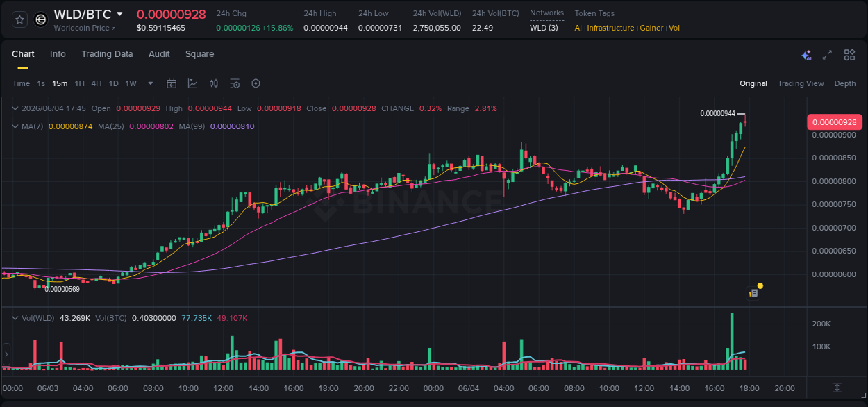Open the Square tab
The width and height of the screenshot is (868, 407).
199,54
